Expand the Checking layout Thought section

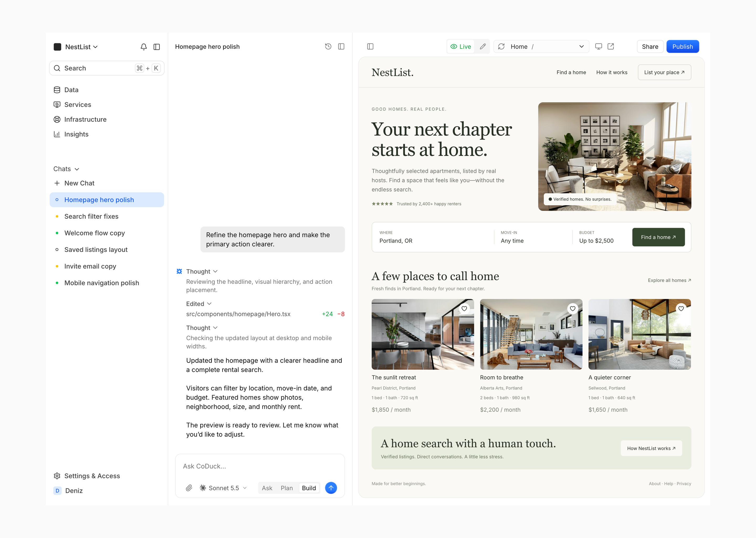tap(202, 328)
